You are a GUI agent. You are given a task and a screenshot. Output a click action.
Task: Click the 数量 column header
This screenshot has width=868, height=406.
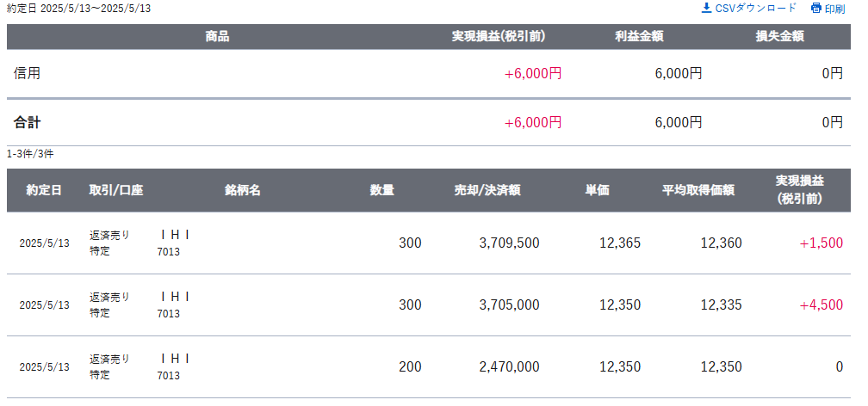(382, 190)
